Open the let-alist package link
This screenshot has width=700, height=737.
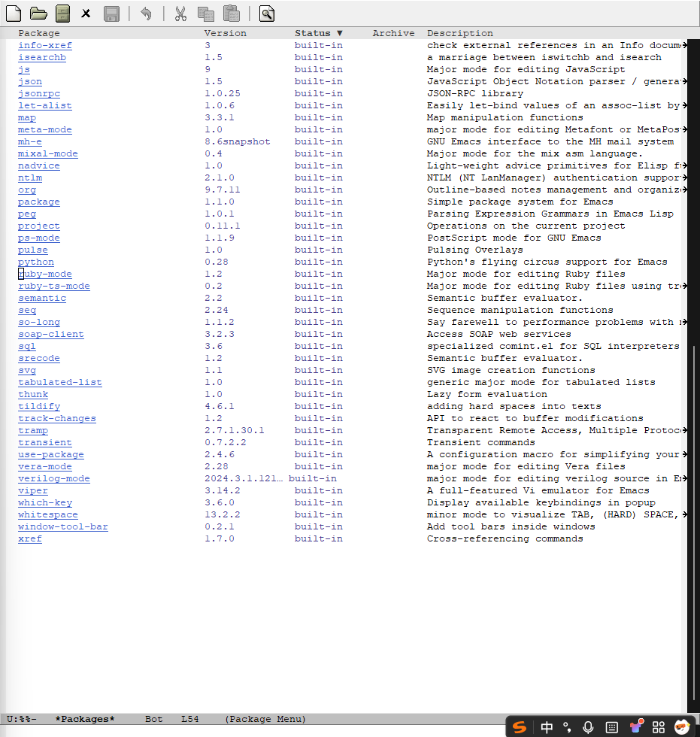(x=45, y=106)
